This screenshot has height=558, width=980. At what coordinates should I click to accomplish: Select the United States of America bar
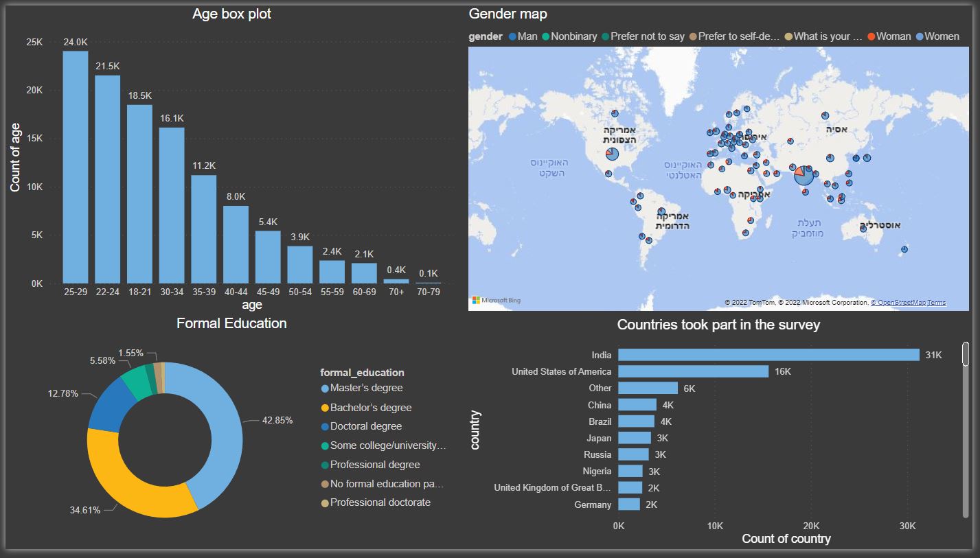pyautogui.click(x=694, y=371)
